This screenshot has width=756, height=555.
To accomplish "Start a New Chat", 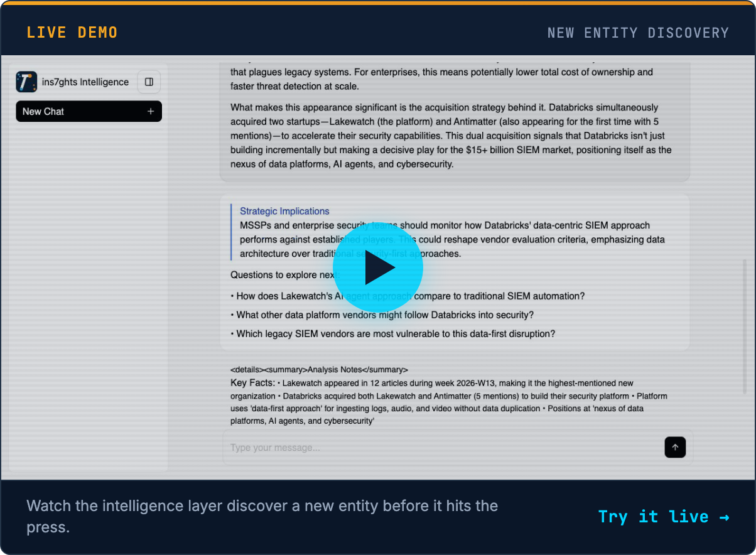I will 89,111.
